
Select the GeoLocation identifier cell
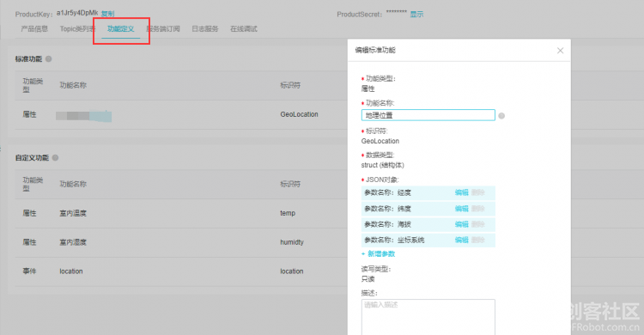point(299,114)
